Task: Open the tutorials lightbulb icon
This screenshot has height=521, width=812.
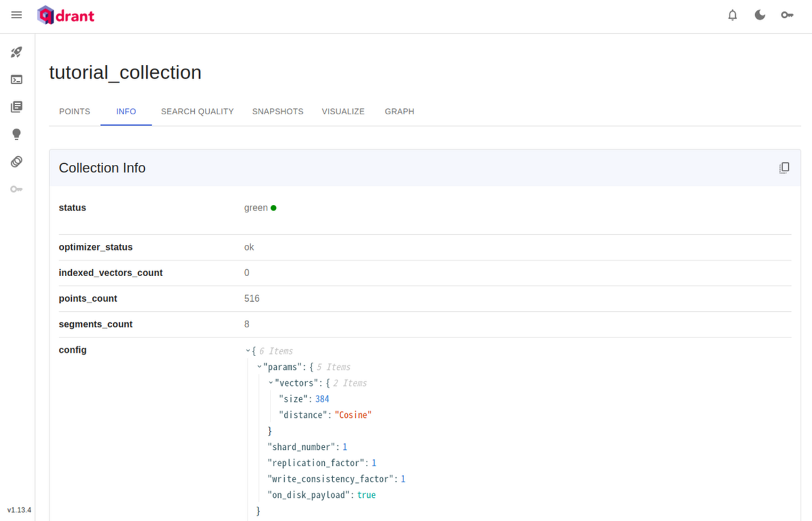Action: pos(17,134)
